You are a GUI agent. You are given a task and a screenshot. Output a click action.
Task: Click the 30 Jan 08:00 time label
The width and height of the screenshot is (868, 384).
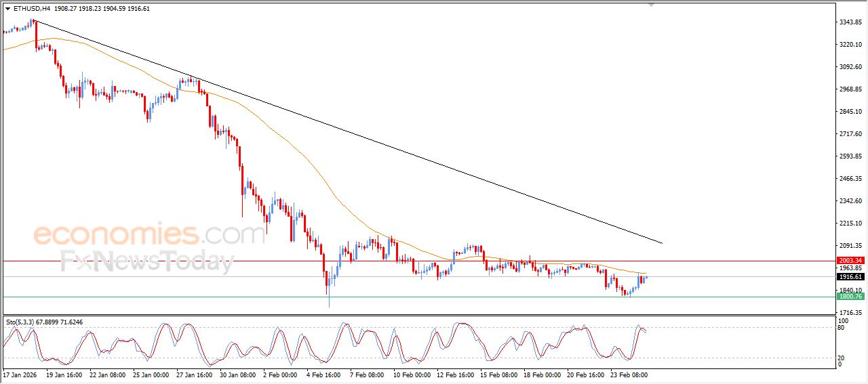click(238, 374)
